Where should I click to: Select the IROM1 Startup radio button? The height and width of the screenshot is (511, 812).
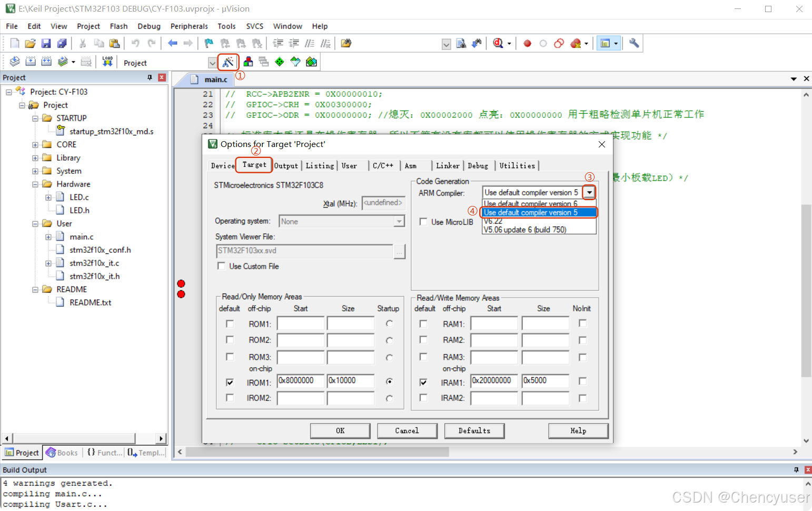coord(389,381)
